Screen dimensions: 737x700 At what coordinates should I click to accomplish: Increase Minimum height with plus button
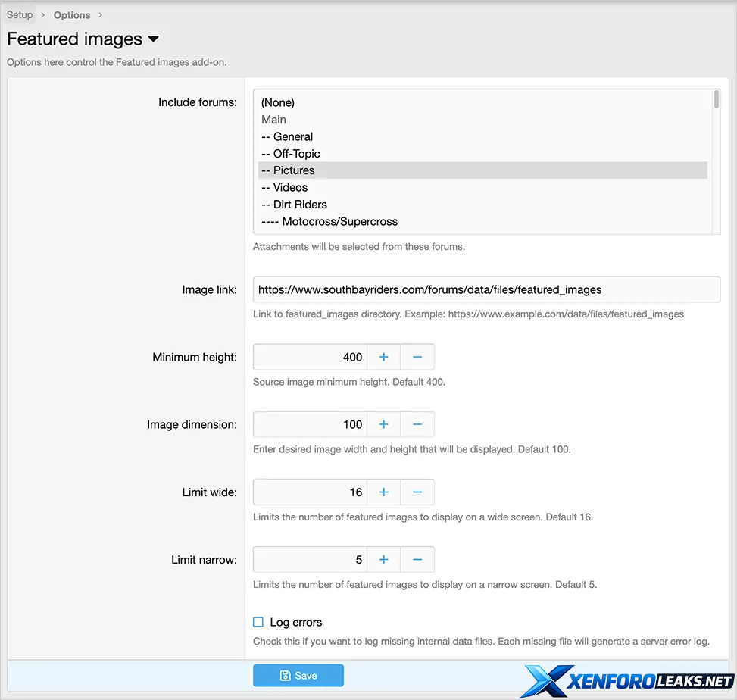pyautogui.click(x=383, y=357)
